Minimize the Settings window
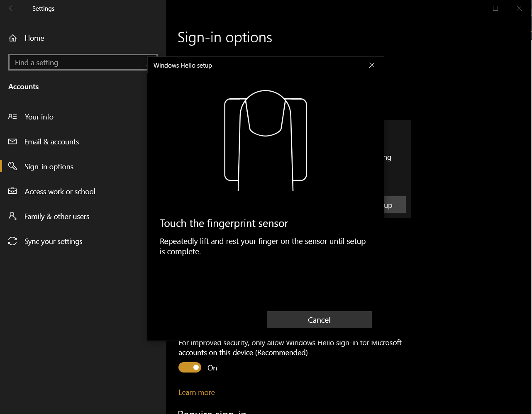The image size is (532, 414). pyautogui.click(x=471, y=8)
